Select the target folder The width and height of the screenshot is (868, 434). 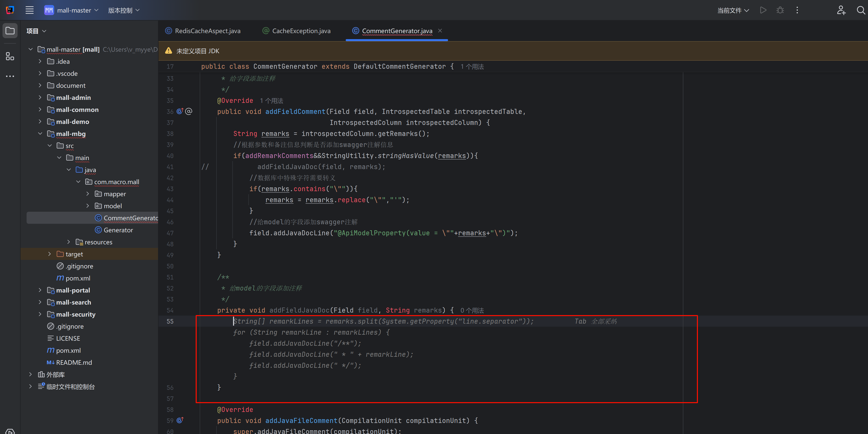pos(74,254)
